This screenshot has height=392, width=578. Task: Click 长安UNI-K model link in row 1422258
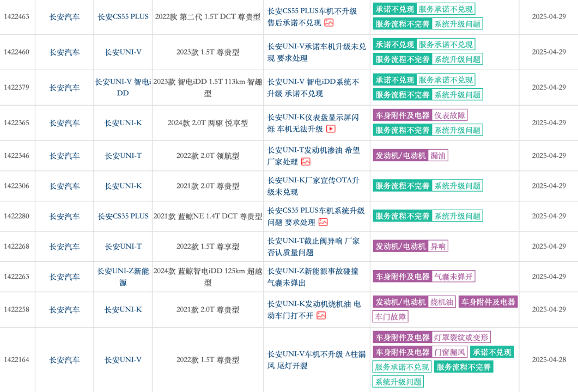(123, 310)
